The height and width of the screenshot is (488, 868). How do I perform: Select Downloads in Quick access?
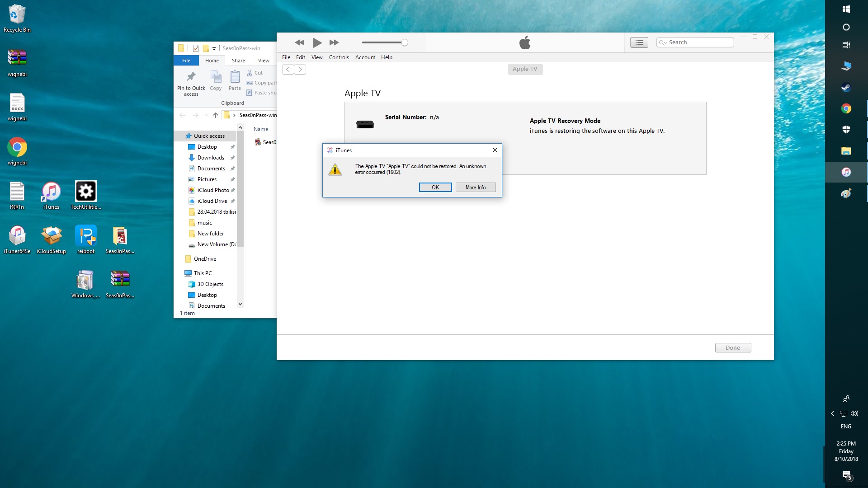[211, 158]
